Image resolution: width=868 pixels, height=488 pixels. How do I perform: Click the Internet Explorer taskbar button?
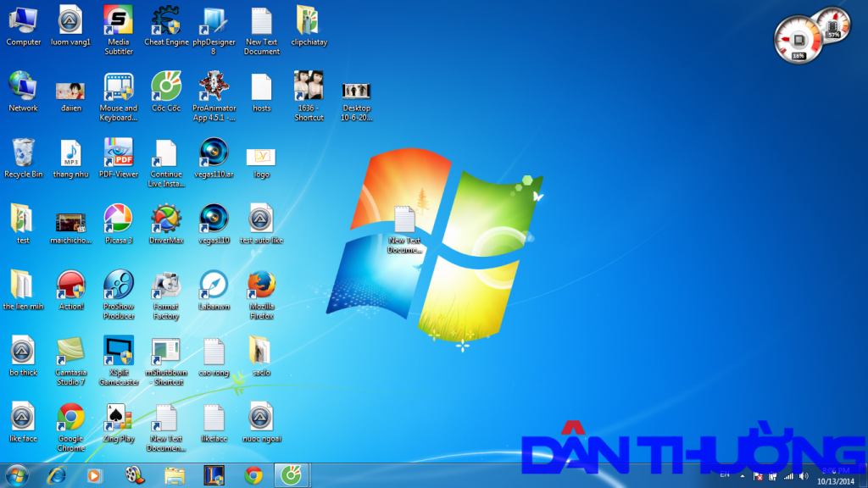coord(57,475)
